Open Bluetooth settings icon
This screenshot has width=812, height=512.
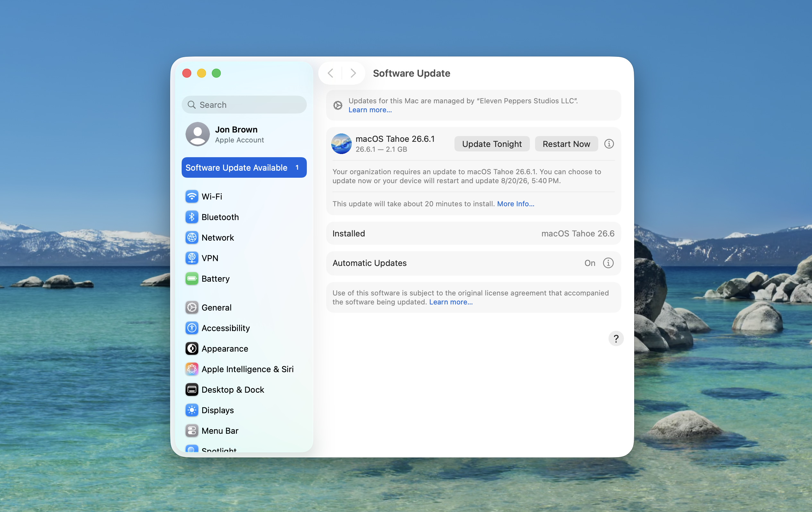click(192, 217)
